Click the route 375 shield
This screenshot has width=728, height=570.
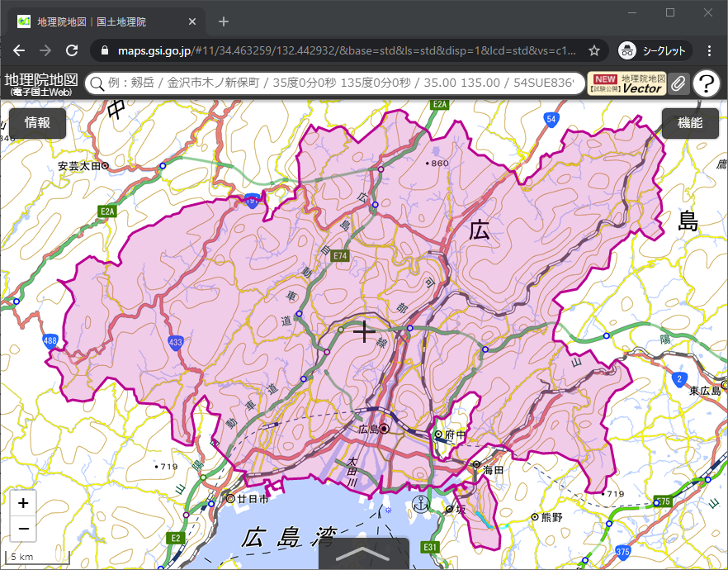(623, 553)
